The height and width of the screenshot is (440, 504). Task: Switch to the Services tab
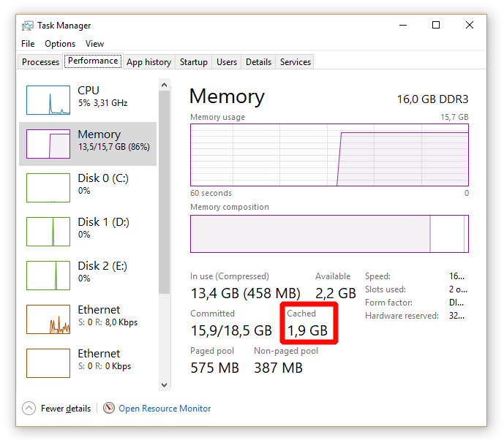(x=296, y=62)
